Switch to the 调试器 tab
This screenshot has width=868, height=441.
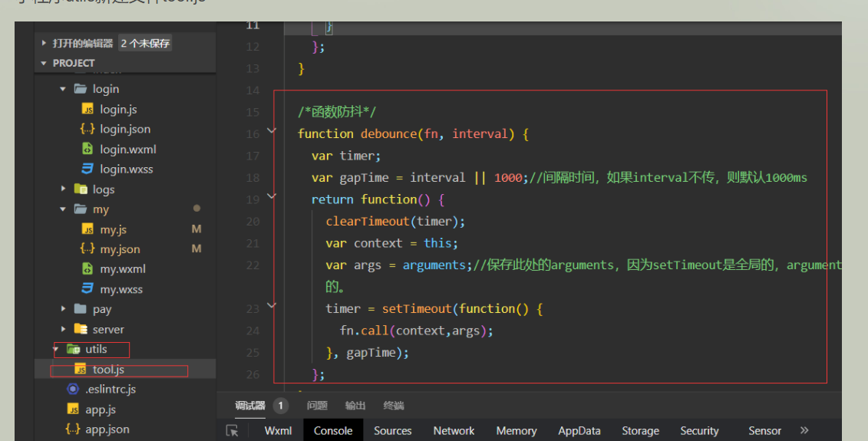[250, 406]
